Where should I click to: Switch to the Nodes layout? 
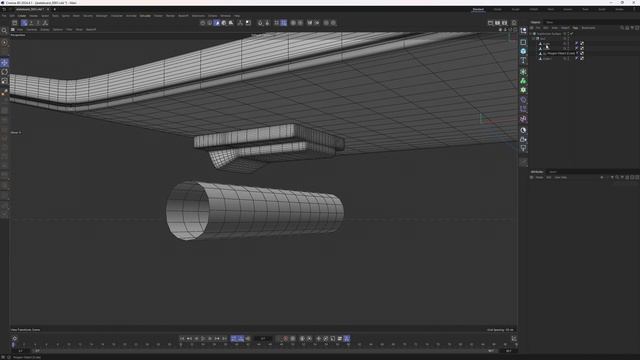click(619, 9)
